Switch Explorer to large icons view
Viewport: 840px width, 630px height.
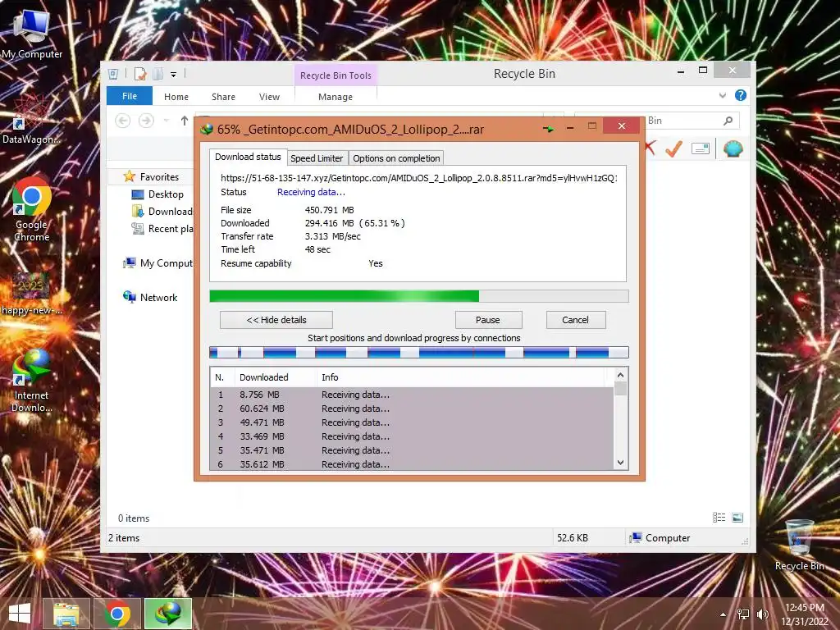(x=737, y=518)
